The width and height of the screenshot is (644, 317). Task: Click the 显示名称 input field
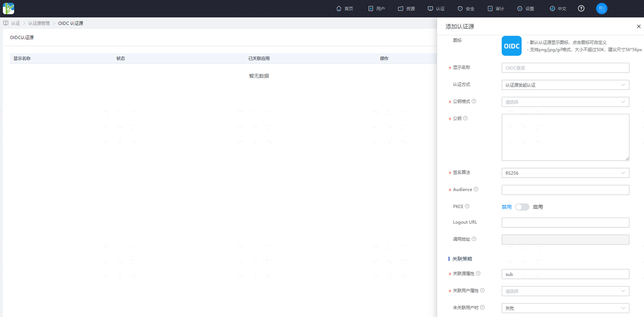[565, 68]
